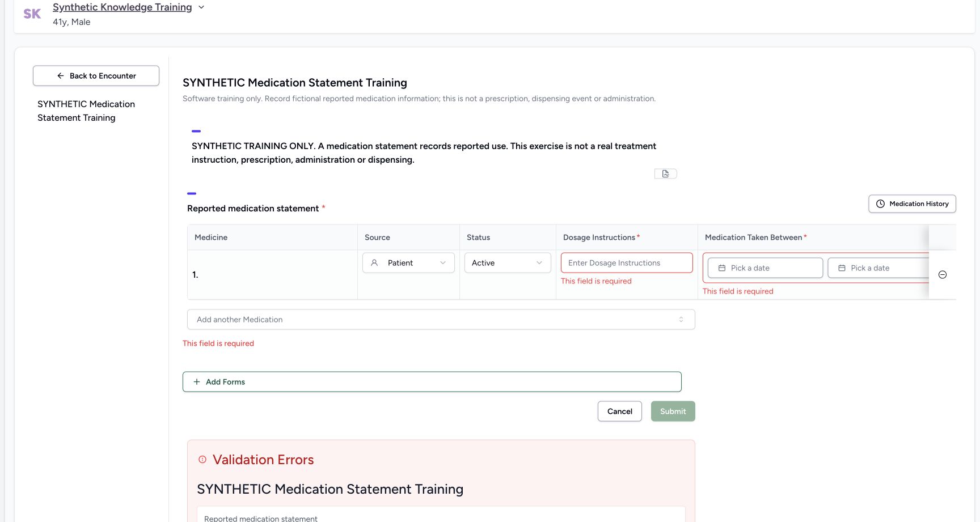980x522 pixels.
Task: Click required error under Dosage Instructions
Action: point(596,281)
